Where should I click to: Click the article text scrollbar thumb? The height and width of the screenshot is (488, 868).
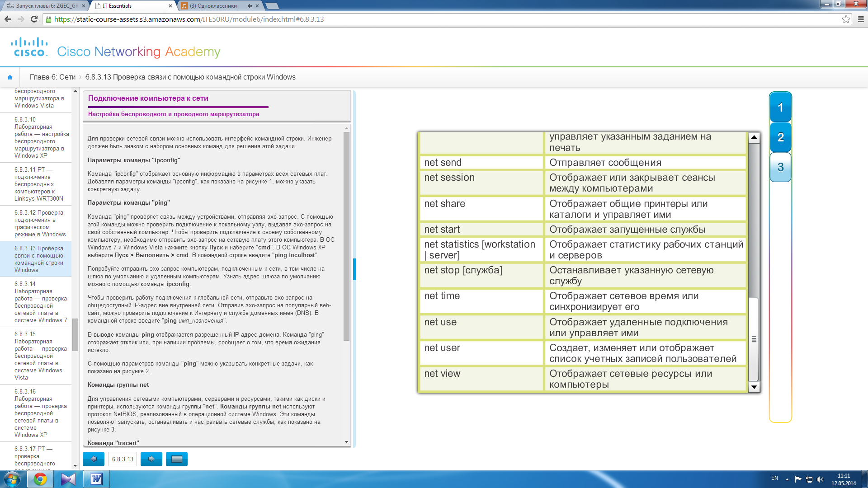coord(346,236)
